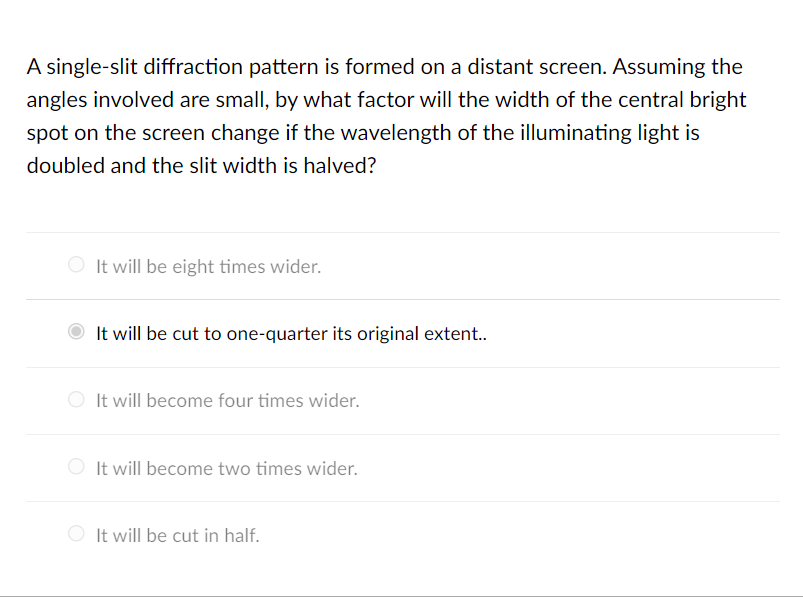Click the diffraction question paragraph text
Screen dimensions: 803x597
386,115
